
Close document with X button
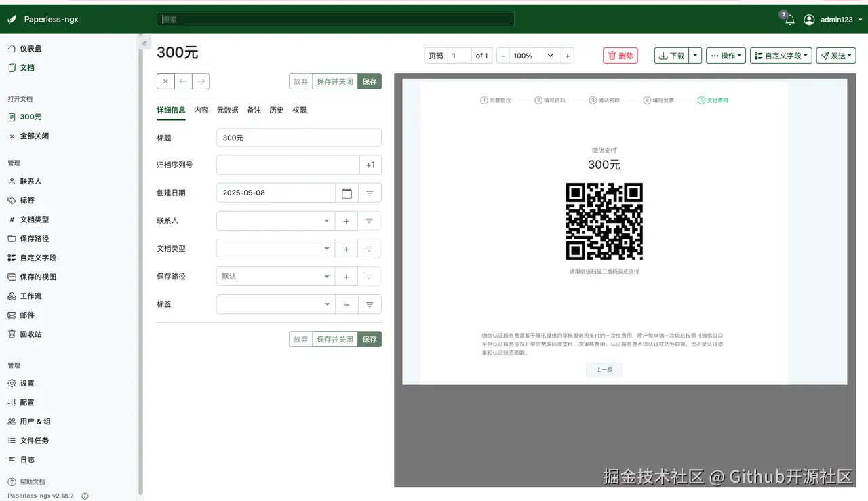pyautogui.click(x=165, y=81)
